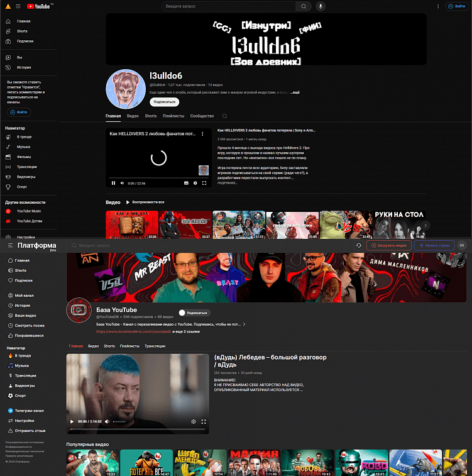Open the donationalerts link
The height and width of the screenshot is (476, 472).
[x=134, y=331]
